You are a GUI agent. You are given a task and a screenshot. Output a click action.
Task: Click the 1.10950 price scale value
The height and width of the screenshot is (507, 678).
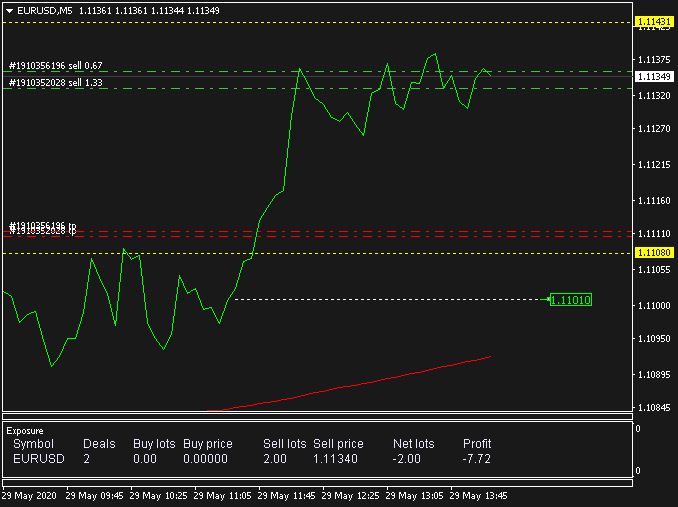pyautogui.click(x=654, y=338)
